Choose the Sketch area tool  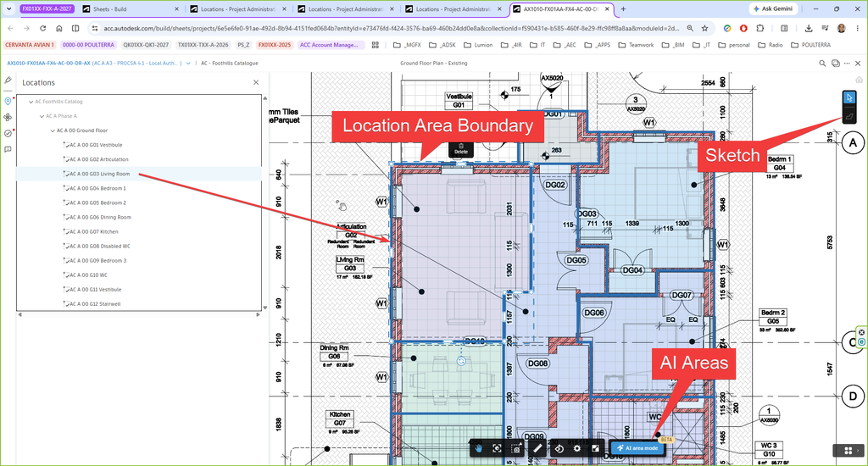(x=849, y=116)
